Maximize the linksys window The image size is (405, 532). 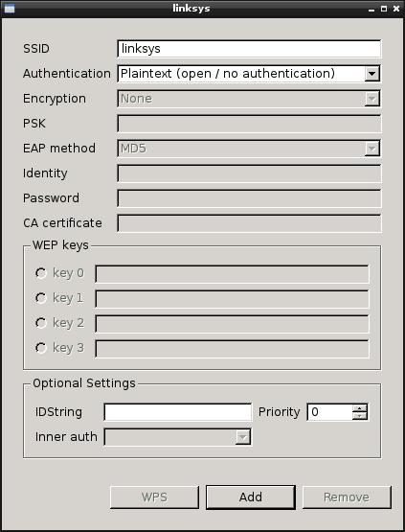384,9
